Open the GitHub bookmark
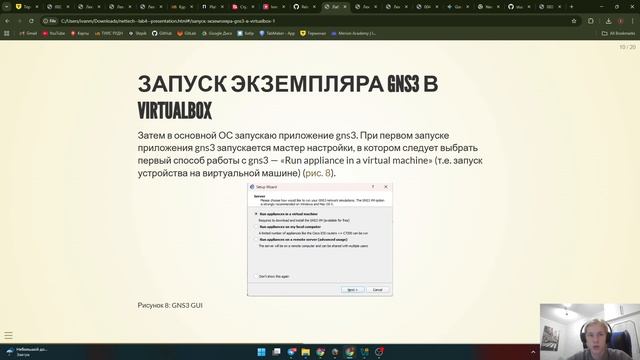Screen dimensions: 640x360 [162, 33]
